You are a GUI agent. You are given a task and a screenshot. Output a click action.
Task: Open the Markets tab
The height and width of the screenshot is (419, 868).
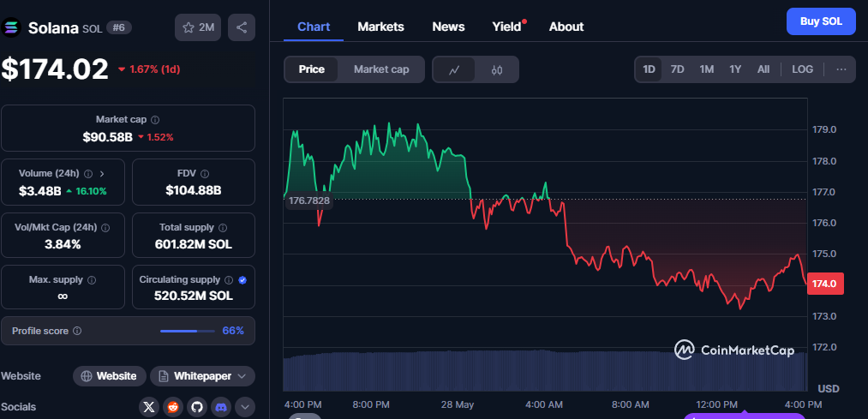click(x=380, y=27)
